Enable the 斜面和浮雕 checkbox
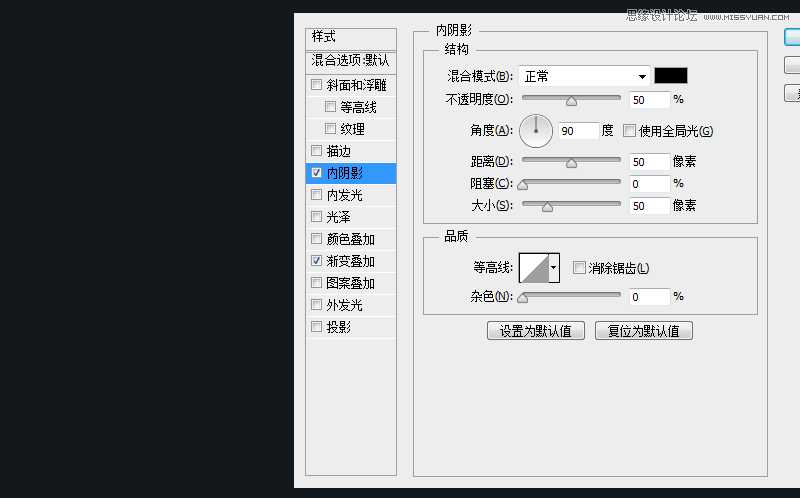This screenshot has height=498, width=800. tap(317, 85)
